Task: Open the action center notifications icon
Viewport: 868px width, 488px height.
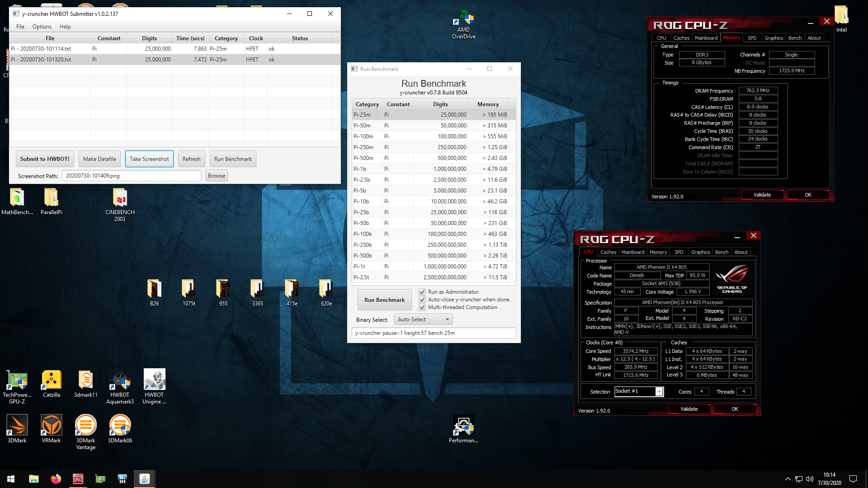Action: 853,479
